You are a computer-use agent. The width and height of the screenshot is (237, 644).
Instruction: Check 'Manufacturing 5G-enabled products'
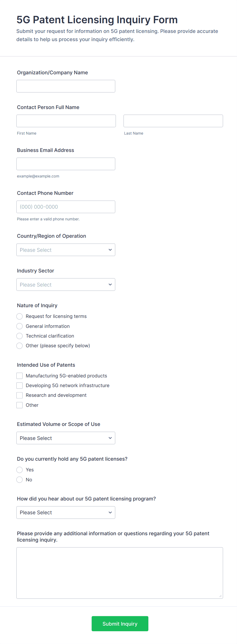(x=20, y=376)
